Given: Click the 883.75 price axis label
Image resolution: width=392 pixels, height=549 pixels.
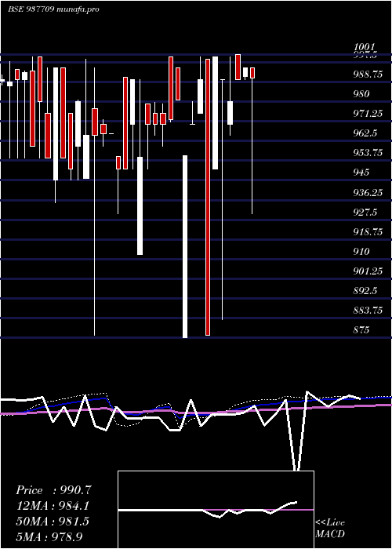Looking at the screenshot, I should [x=368, y=311].
